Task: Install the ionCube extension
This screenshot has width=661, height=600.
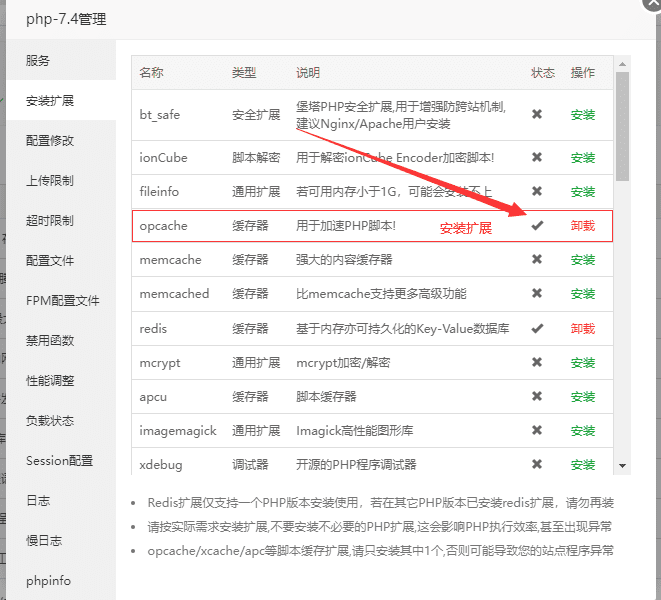Action: pos(583,158)
